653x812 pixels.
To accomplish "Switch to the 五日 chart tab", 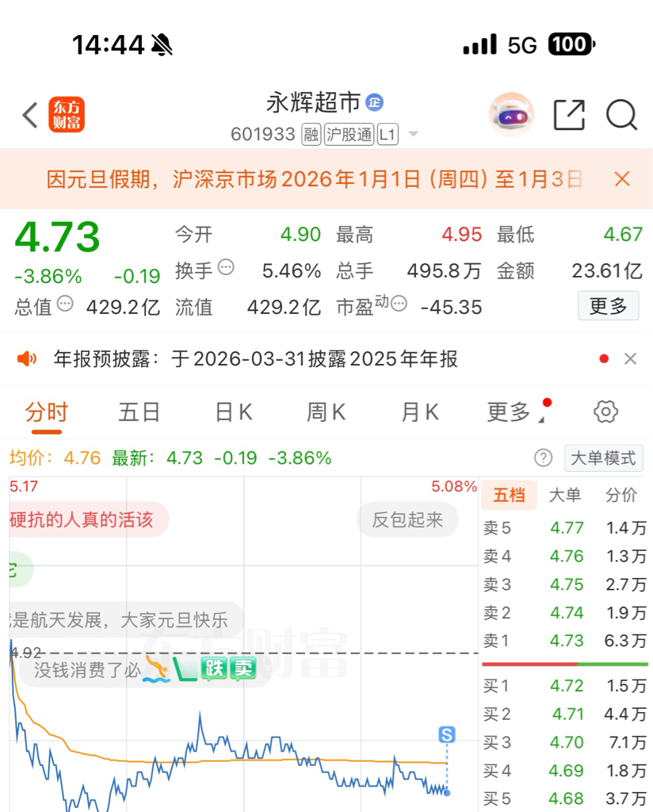I will pos(139,412).
